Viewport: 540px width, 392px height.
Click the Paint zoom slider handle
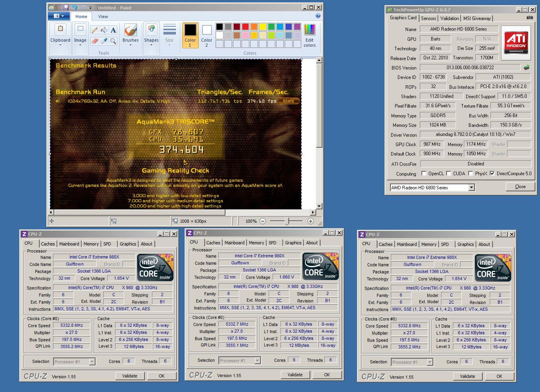click(287, 221)
